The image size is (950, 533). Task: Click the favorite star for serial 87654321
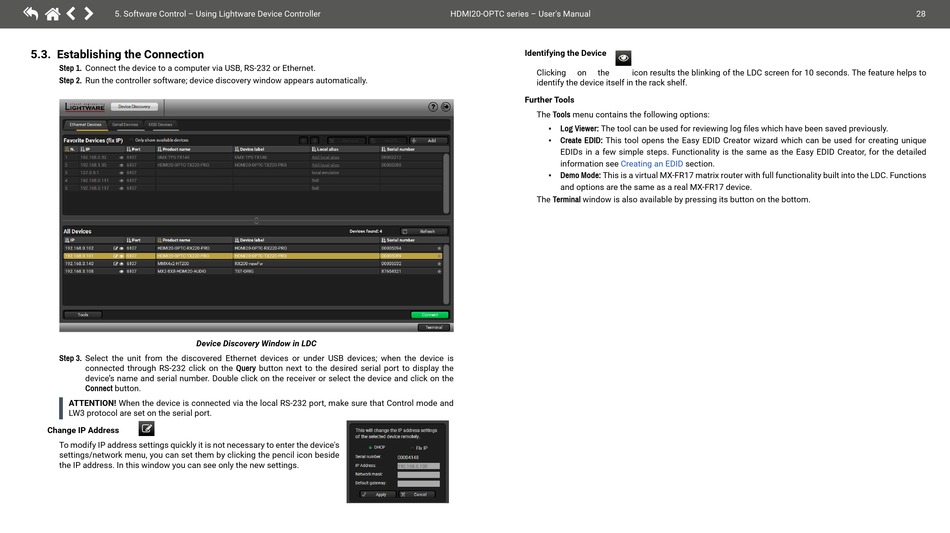click(x=439, y=271)
